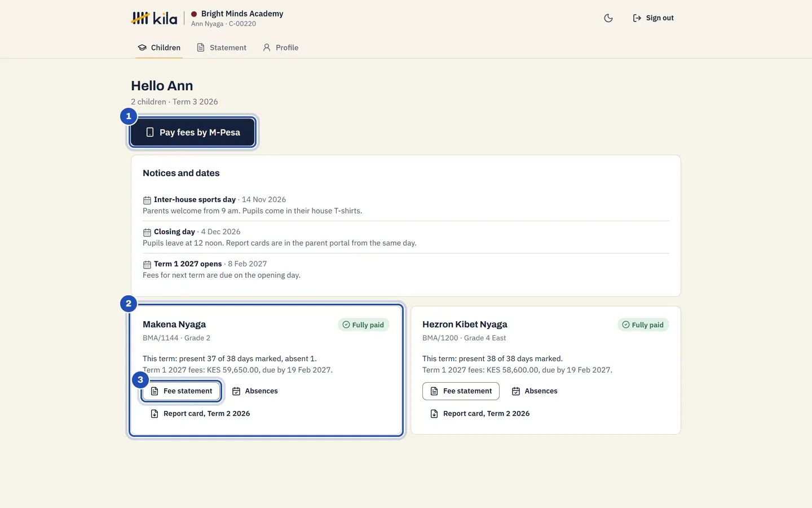Go to the Profile tab
The image size is (812, 508).
[281, 47]
